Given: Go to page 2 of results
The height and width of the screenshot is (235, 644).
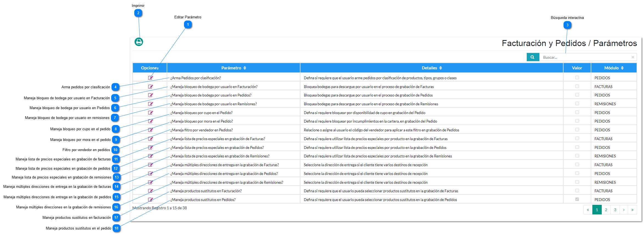Looking at the screenshot, I should click(x=606, y=210).
